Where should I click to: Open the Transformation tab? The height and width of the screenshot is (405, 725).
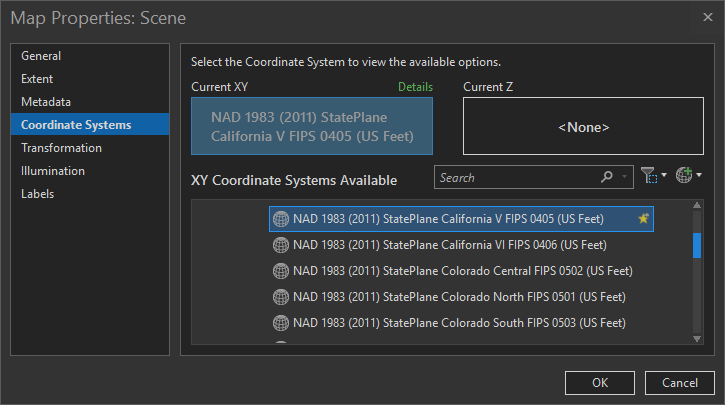[x=61, y=148]
